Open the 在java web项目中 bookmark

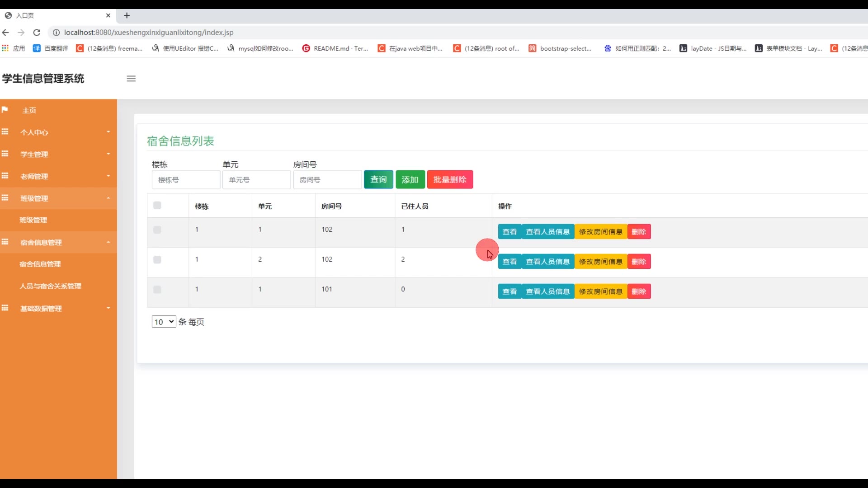pyautogui.click(x=410, y=48)
